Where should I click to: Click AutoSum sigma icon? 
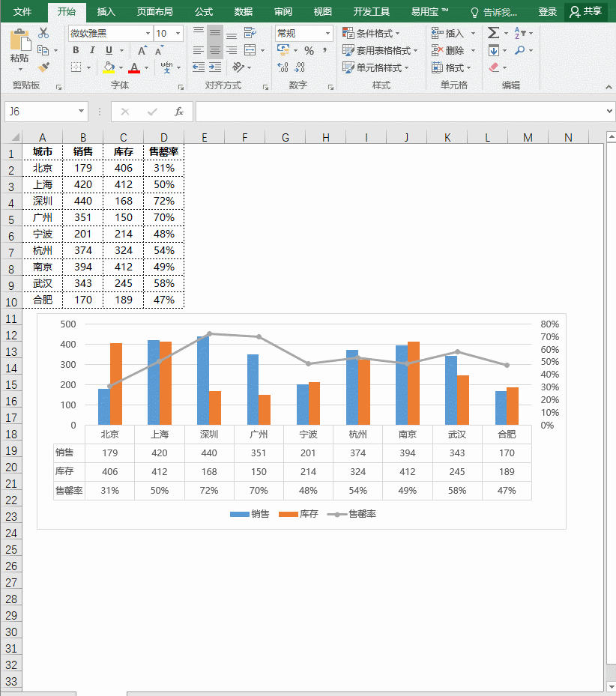point(493,33)
